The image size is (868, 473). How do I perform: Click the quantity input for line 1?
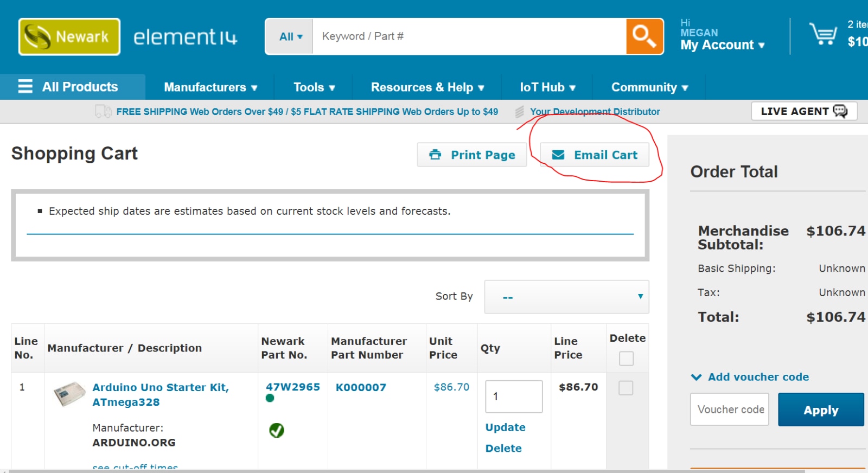click(514, 397)
